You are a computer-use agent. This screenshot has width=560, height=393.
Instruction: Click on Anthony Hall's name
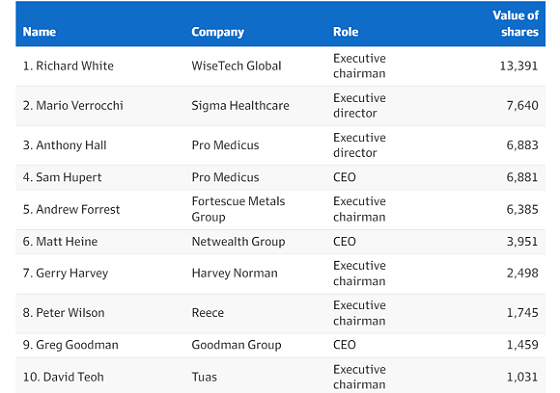point(65,145)
